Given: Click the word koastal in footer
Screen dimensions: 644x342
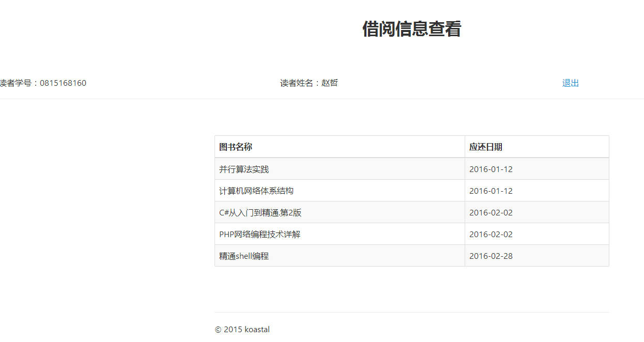Looking at the screenshot, I should point(257,330).
